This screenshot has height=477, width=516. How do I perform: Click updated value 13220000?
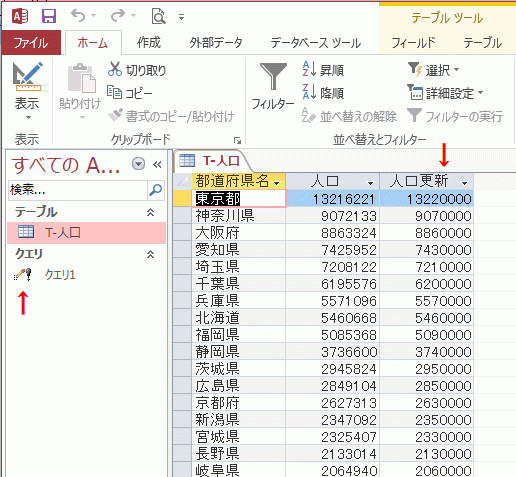427,199
